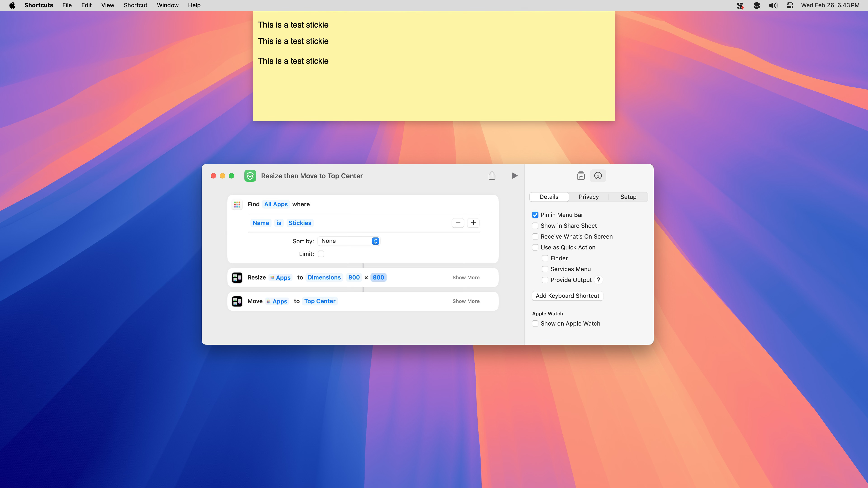Edit the resize width value 800
868x488 pixels.
tap(354, 277)
